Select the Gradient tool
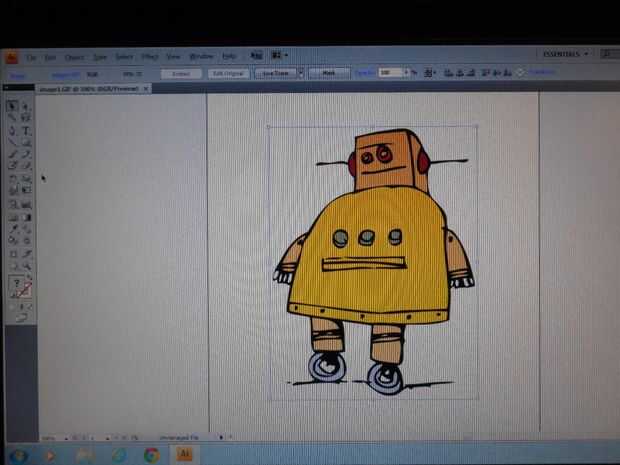The image size is (620, 465). coord(26,217)
